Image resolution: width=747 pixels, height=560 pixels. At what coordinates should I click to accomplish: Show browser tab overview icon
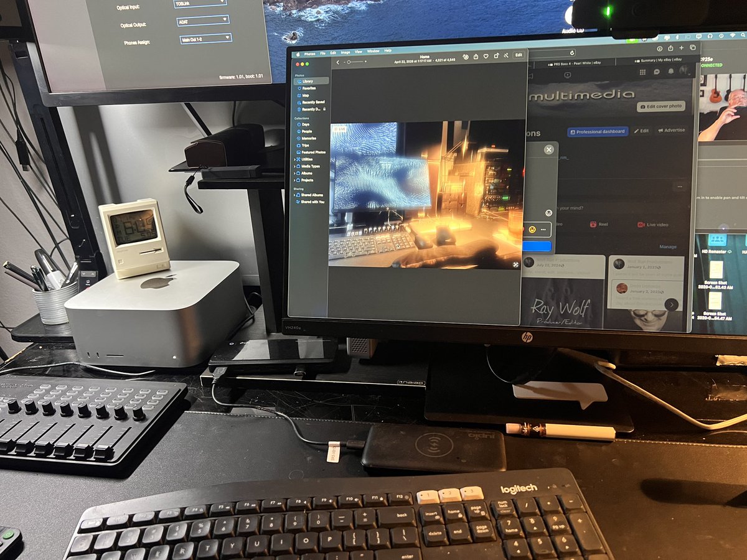pyautogui.click(x=693, y=47)
